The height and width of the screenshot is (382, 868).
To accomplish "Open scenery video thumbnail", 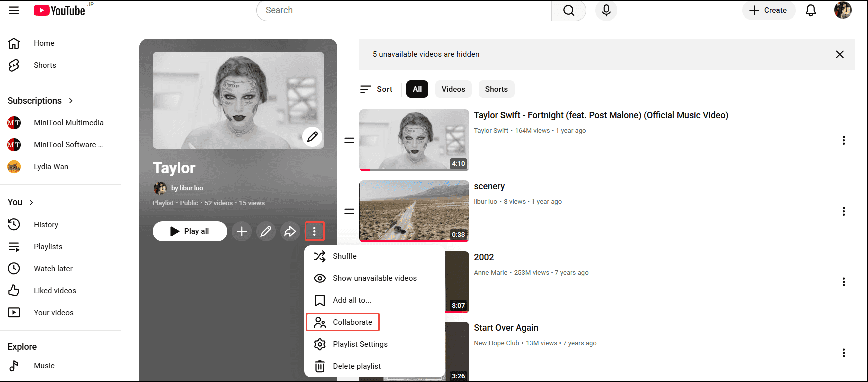I will coord(414,211).
